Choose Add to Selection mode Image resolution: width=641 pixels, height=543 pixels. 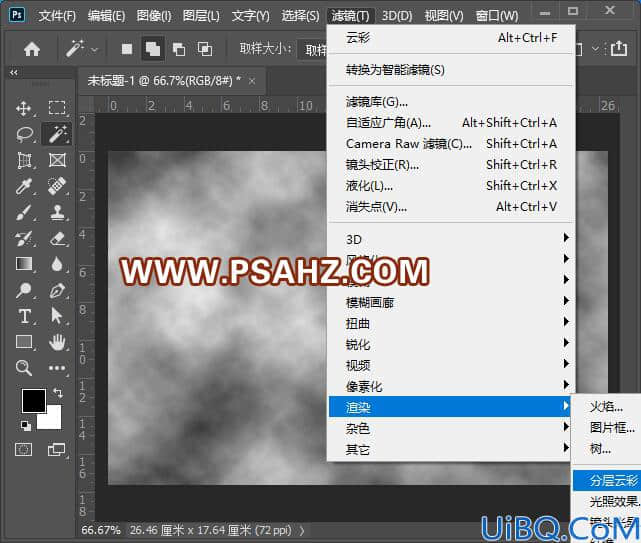[x=152, y=49]
